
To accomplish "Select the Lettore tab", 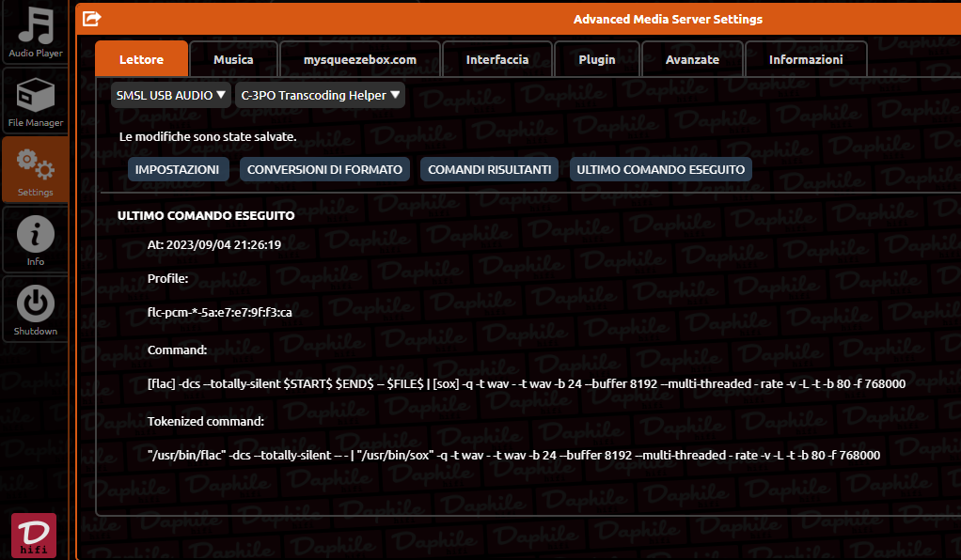I will tap(142, 59).
